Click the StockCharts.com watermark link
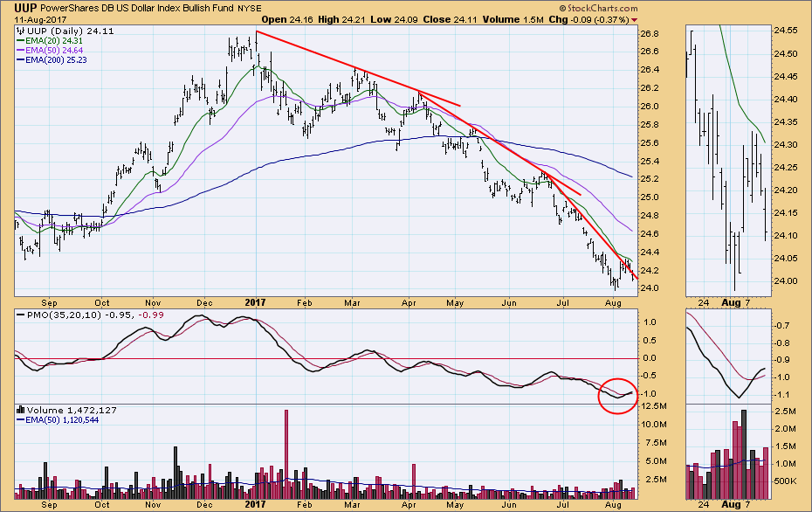The width and height of the screenshot is (812, 512). 598,8
